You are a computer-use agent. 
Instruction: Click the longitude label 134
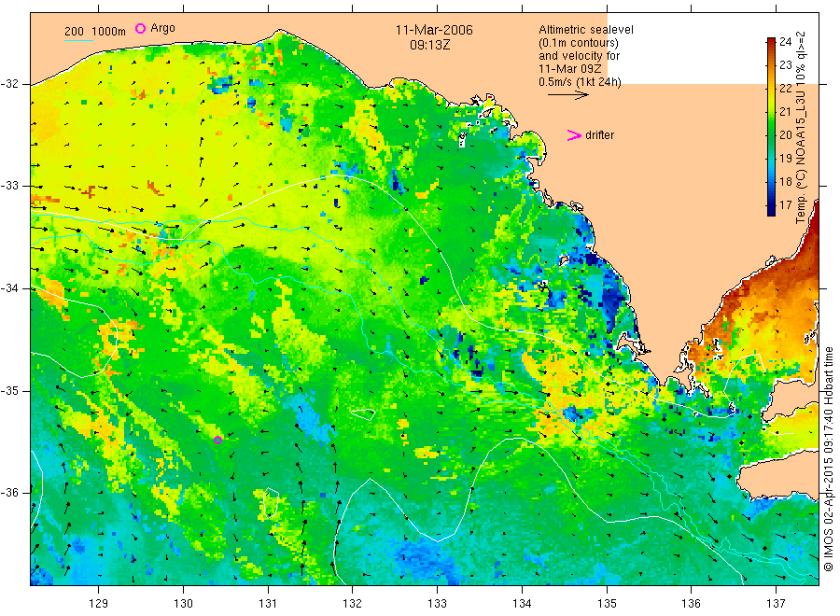pyautogui.click(x=522, y=604)
